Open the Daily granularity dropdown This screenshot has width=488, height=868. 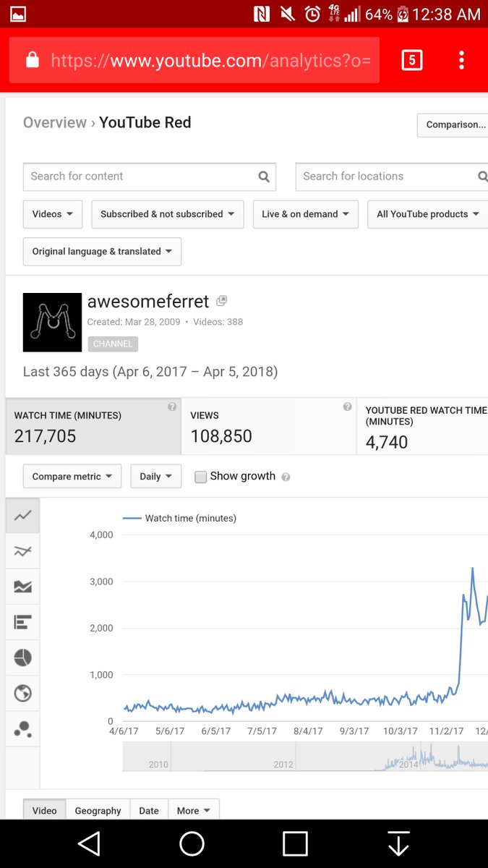pos(155,477)
